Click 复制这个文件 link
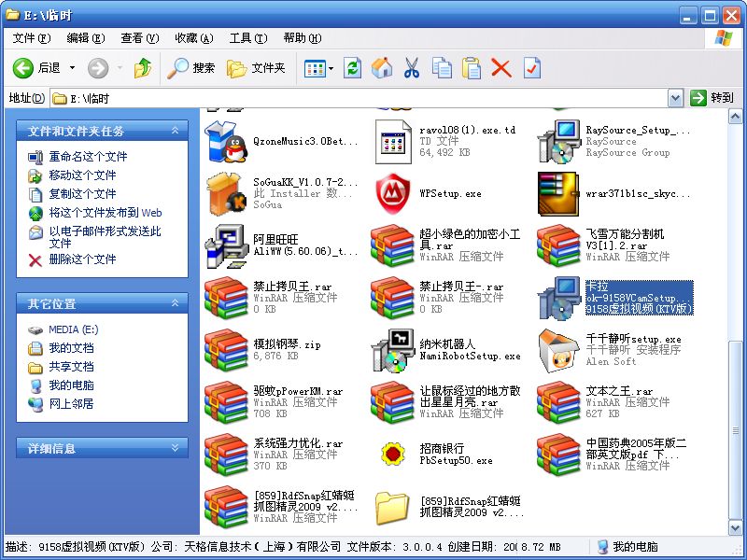Image resolution: width=747 pixels, height=560 pixels. coord(82,194)
